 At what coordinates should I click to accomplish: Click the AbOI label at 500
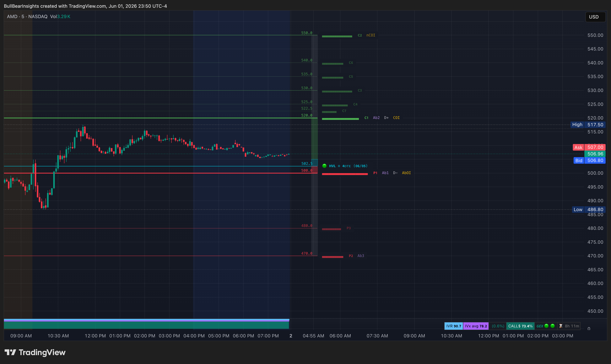pyautogui.click(x=406, y=173)
